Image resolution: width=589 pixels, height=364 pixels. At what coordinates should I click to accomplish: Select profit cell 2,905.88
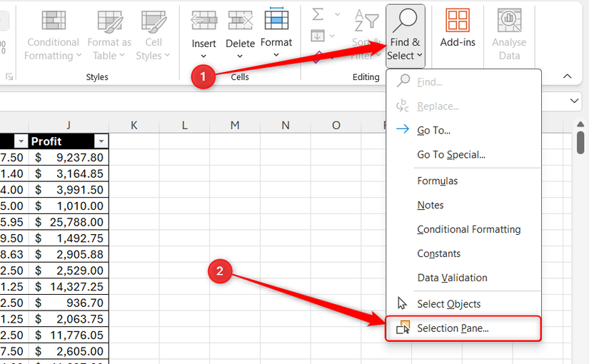[x=69, y=254]
